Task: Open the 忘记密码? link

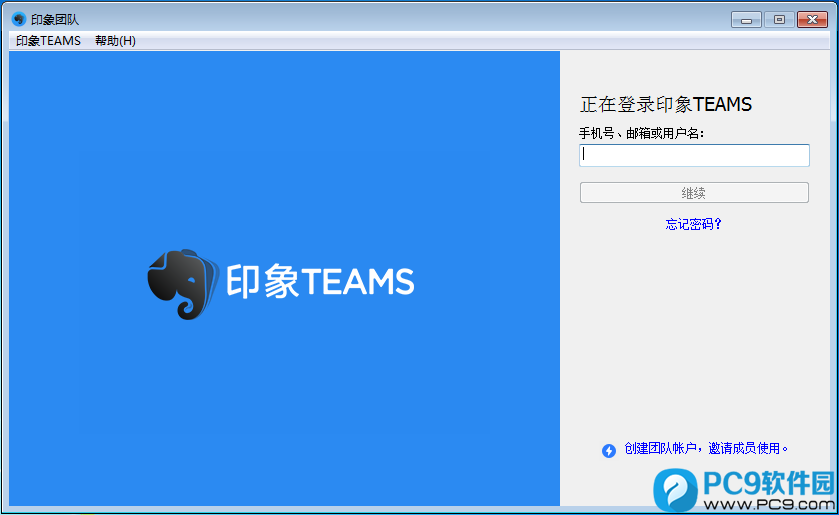Action: point(693,224)
